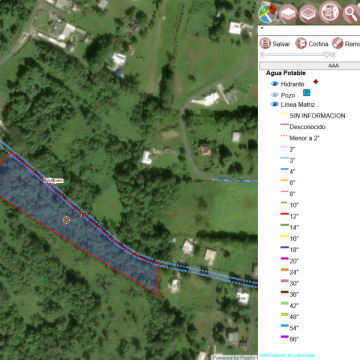Collapse panel using small top-left arrow
360x360 pixels.
point(262,28)
